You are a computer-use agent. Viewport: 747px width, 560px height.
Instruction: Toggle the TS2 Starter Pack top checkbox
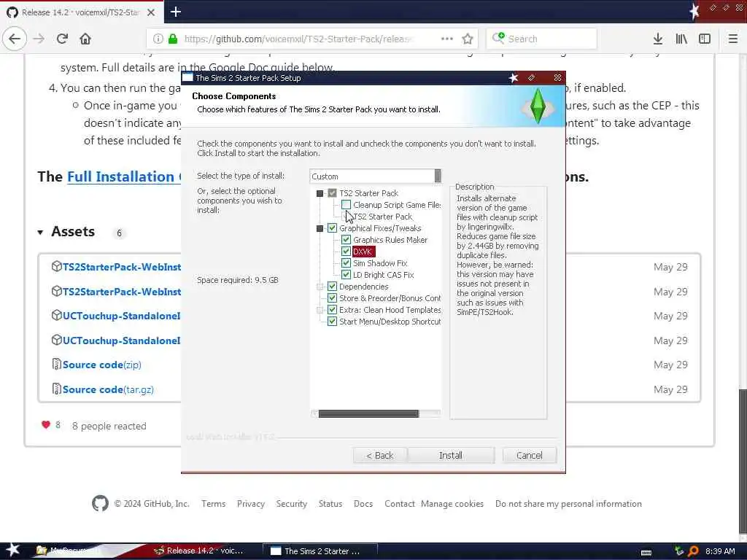click(332, 192)
